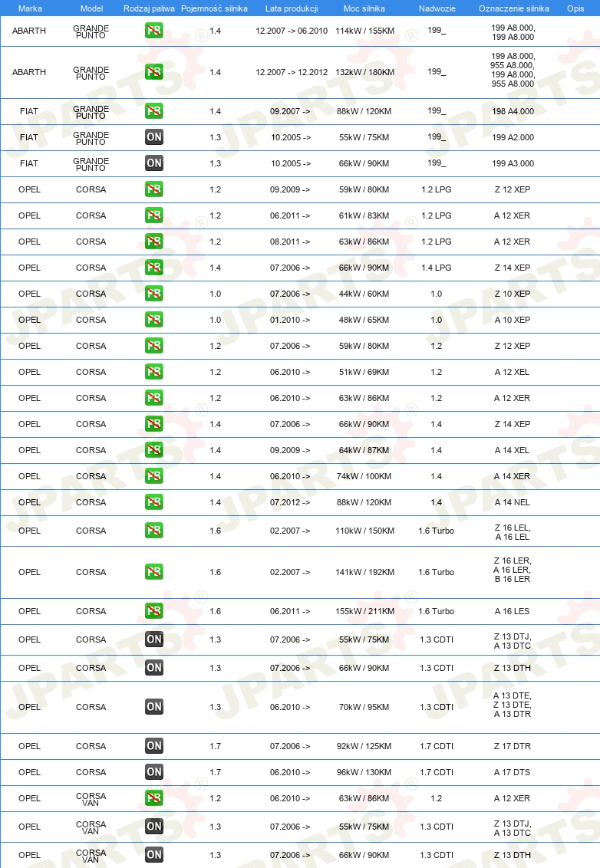Click the 48kW / 65KM power cell
600x868 pixels.
364,320
